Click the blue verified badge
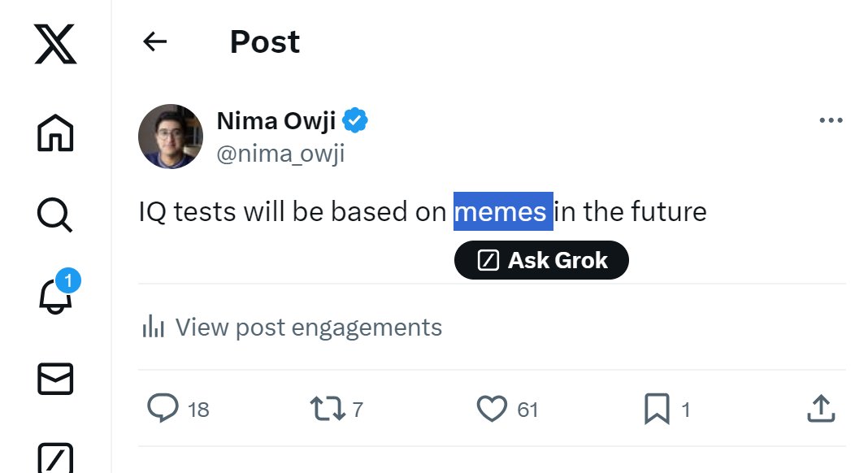This screenshot has height=473, width=868. (354, 121)
